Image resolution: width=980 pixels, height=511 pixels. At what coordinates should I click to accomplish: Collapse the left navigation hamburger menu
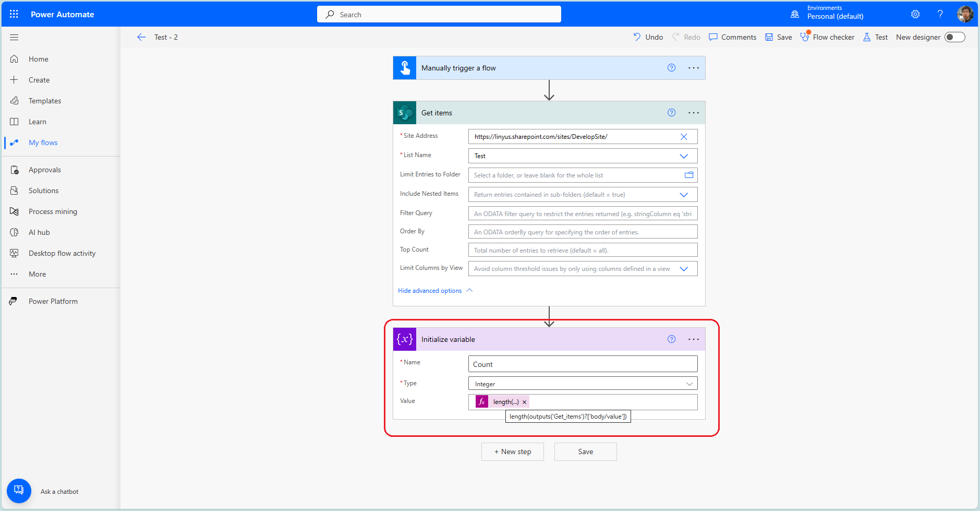(x=14, y=37)
